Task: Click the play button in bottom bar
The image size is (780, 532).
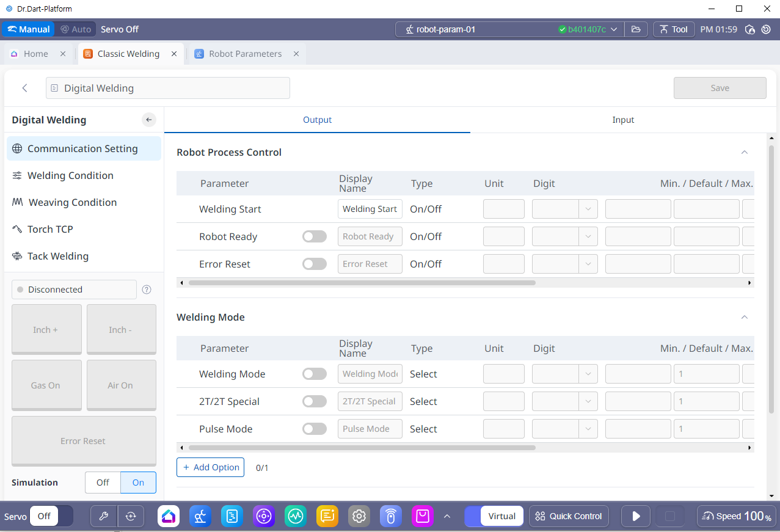Action: (636, 516)
